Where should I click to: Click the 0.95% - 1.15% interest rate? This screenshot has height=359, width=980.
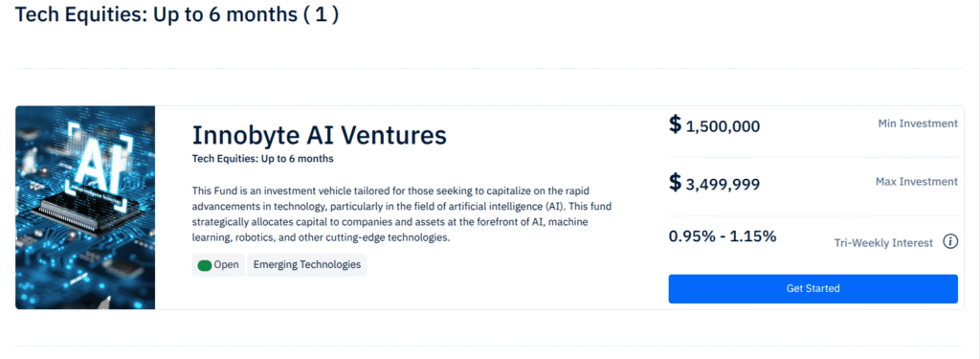tap(723, 236)
